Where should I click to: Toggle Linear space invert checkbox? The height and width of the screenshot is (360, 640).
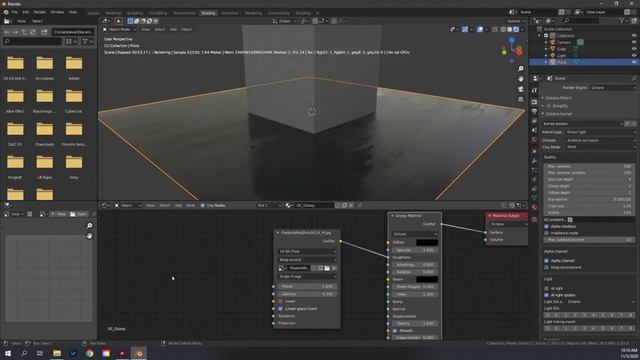click(280, 309)
